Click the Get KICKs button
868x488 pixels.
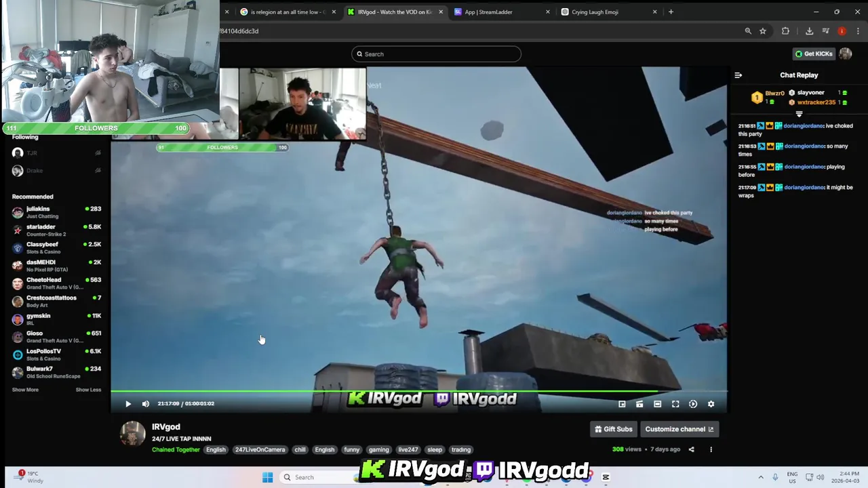(x=813, y=54)
